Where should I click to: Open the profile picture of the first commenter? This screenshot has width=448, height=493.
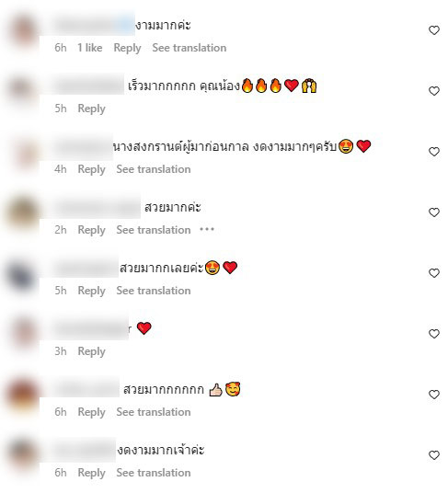(23, 31)
